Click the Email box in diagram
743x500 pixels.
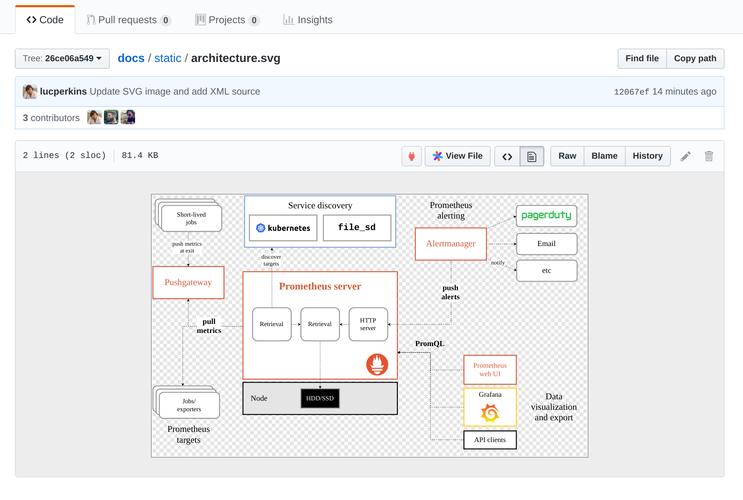(x=546, y=244)
